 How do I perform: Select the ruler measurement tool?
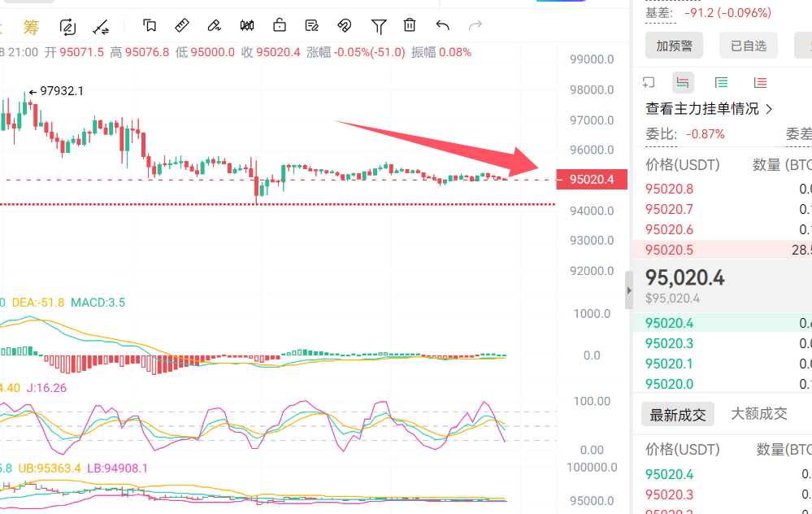click(x=182, y=26)
